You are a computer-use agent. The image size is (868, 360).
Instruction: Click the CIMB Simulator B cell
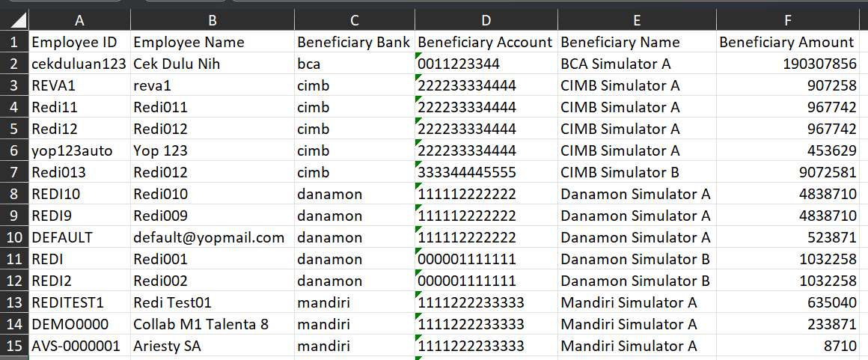pos(637,172)
